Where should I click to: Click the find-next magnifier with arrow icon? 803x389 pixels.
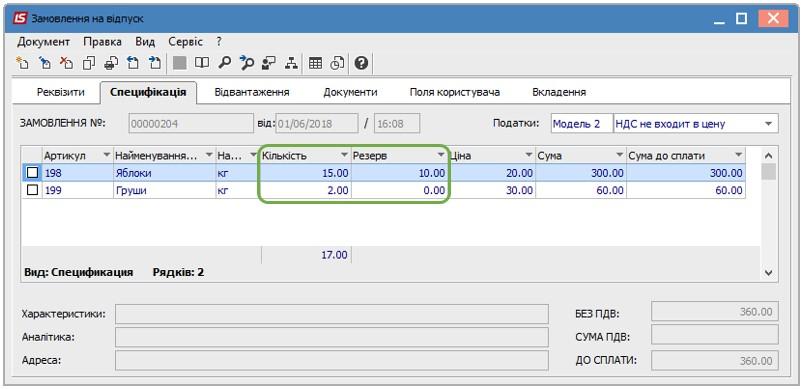(246, 63)
